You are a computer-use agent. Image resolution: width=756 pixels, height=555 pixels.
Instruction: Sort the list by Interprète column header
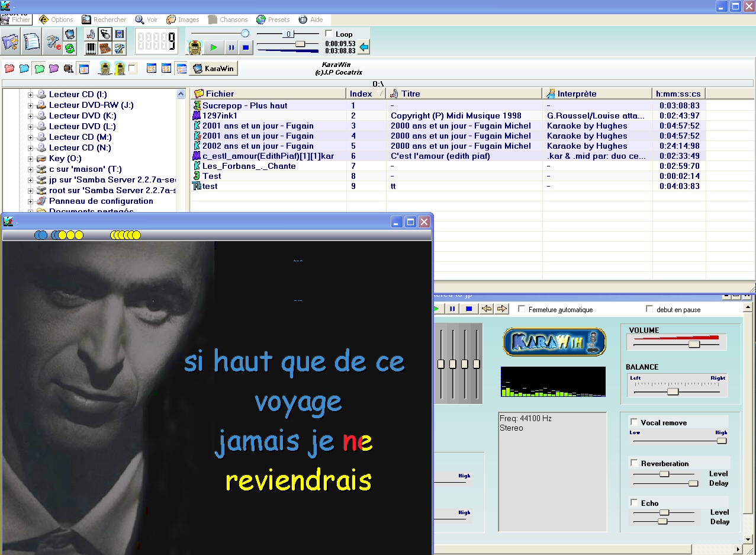[x=598, y=94]
